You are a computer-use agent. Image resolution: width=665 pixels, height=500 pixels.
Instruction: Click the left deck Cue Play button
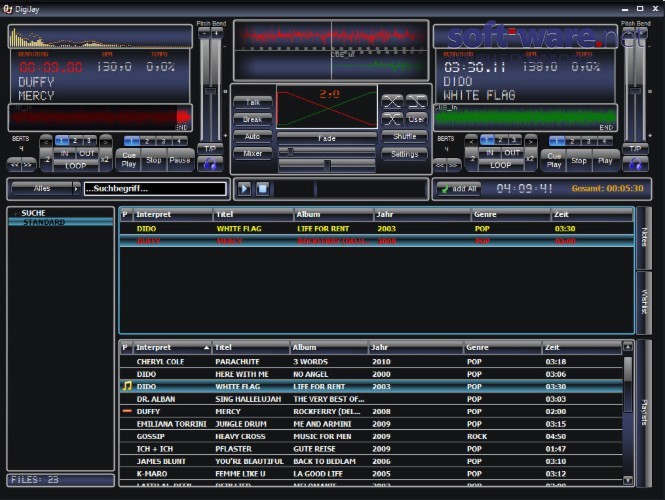point(129,160)
